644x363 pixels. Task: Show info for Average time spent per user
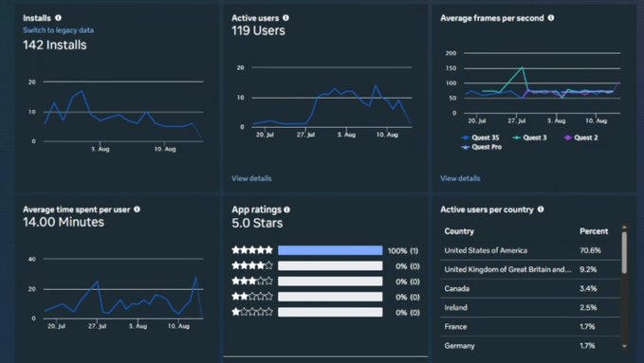(x=137, y=209)
